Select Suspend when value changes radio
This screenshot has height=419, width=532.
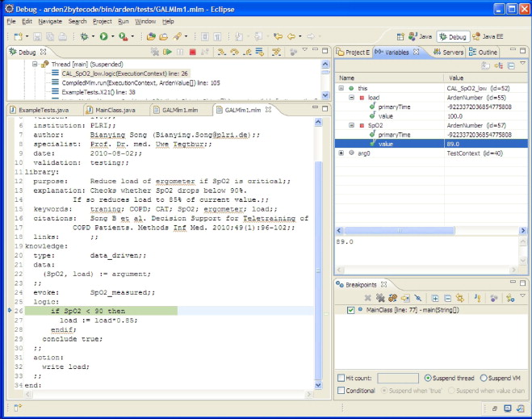451,391
